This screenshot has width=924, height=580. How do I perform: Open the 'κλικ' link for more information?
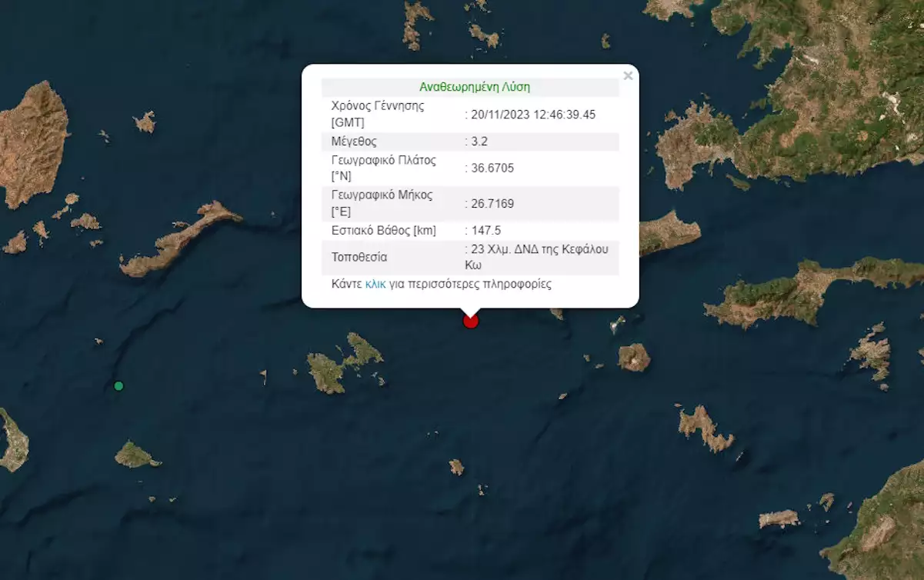[375, 284]
